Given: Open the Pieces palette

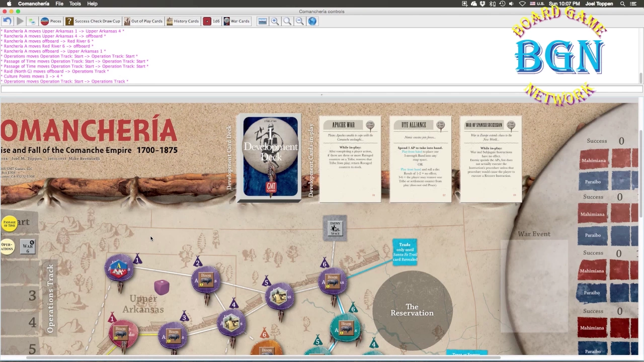Looking at the screenshot, I should (x=51, y=21).
